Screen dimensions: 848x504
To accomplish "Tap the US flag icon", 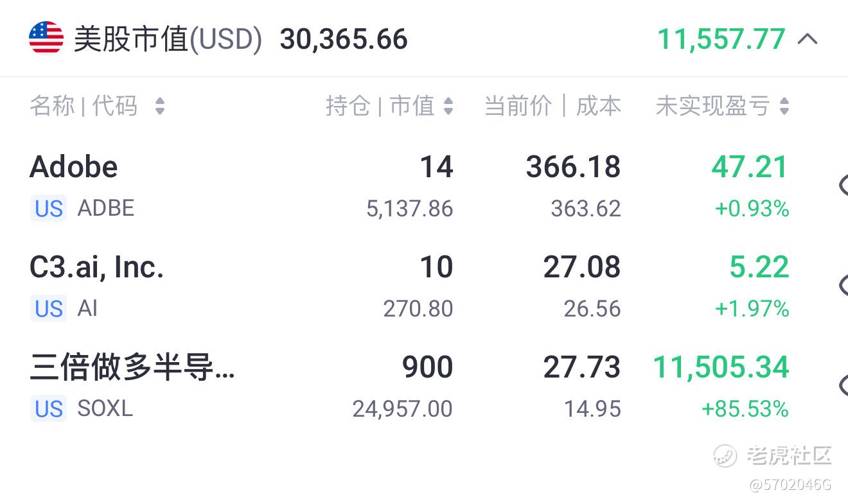I will [46, 38].
